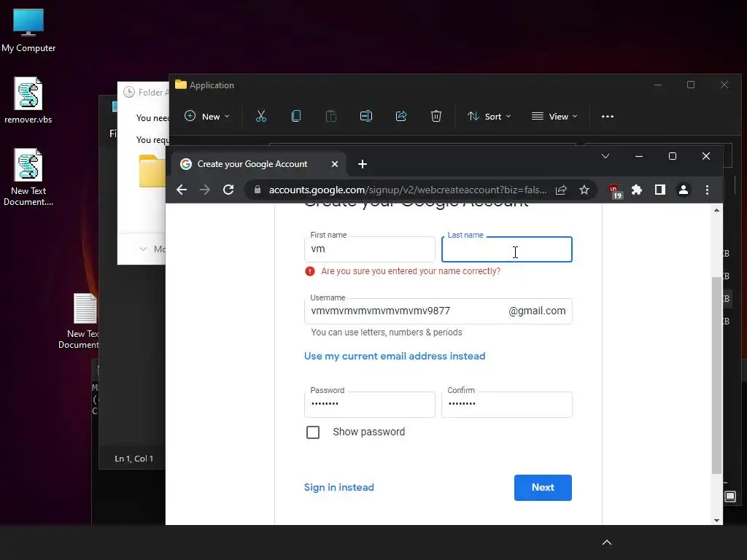Click the page vertical scrollbar thumb
Viewport: 747px width, 560px height.
(x=716, y=376)
